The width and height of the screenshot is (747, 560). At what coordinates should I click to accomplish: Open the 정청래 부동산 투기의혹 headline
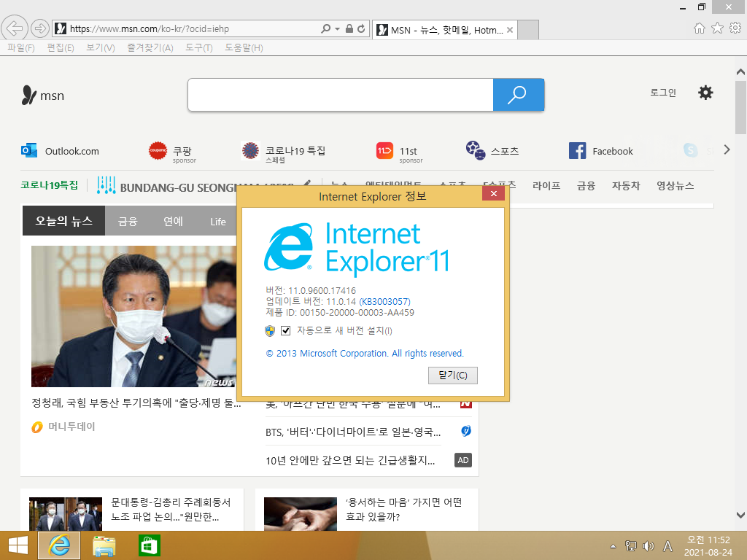pos(136,402)
